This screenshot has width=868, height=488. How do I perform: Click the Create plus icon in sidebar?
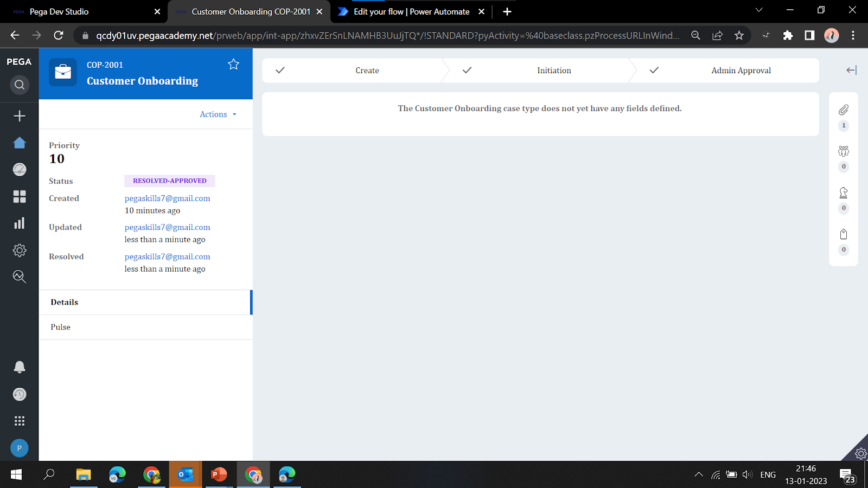click(x=20, y=116)
